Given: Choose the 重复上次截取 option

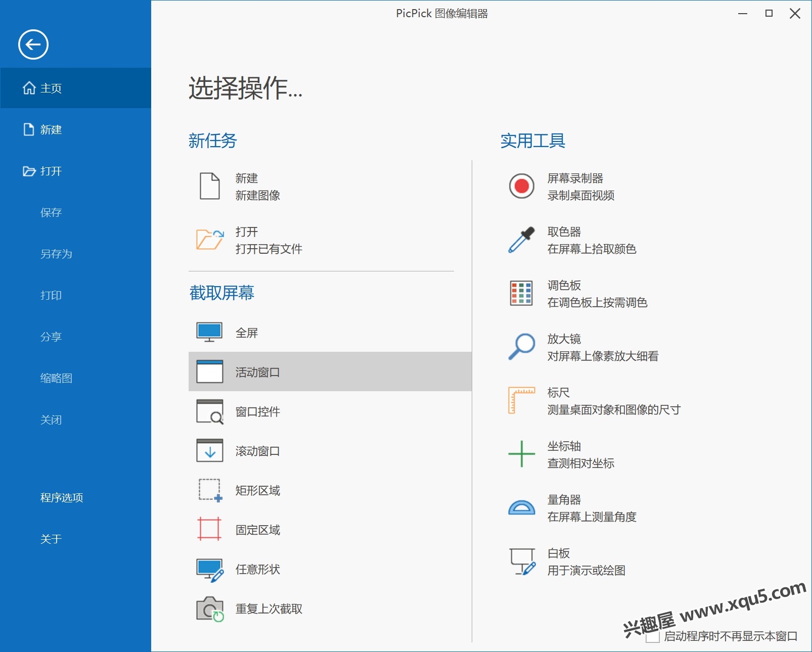Looking at the screenshot, I should pyautogui.click(x=330, y=609).
